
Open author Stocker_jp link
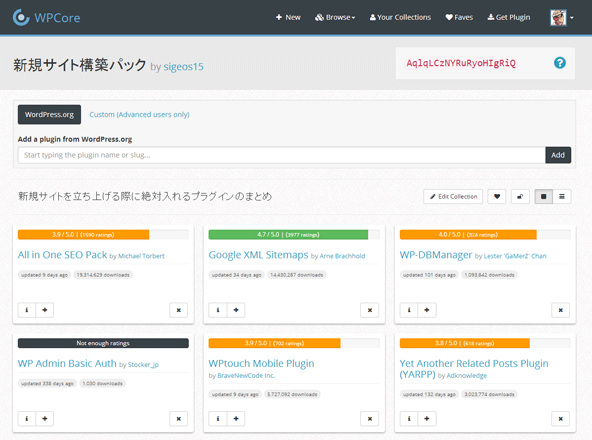click(143, 364)
